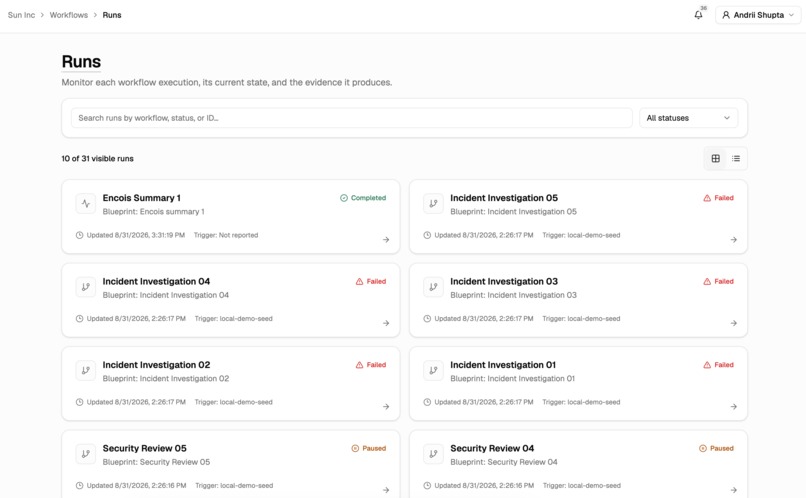Click the Failed badge on Incident Investigation 02

(x=371, y=365)
